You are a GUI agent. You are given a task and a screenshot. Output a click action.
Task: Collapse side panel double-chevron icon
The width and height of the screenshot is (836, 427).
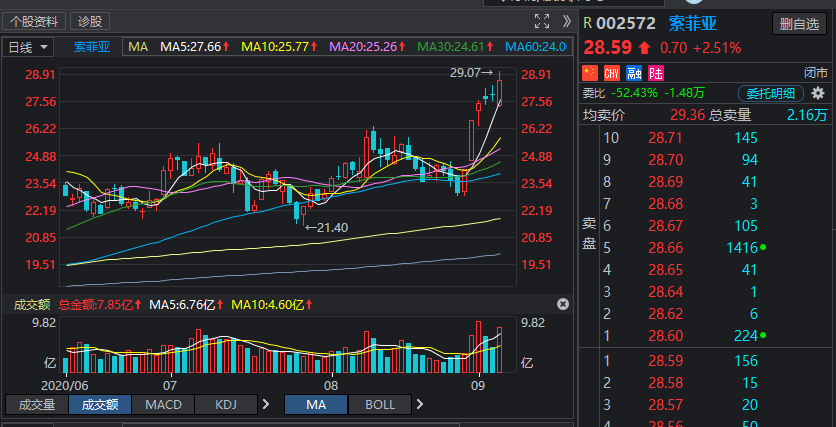click(x=567, y=21)
